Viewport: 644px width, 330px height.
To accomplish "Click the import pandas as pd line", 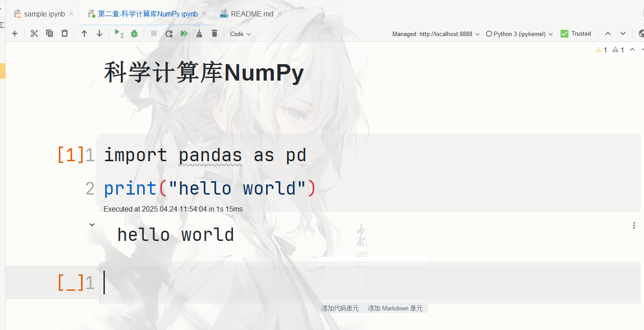I will pos(205,155).
